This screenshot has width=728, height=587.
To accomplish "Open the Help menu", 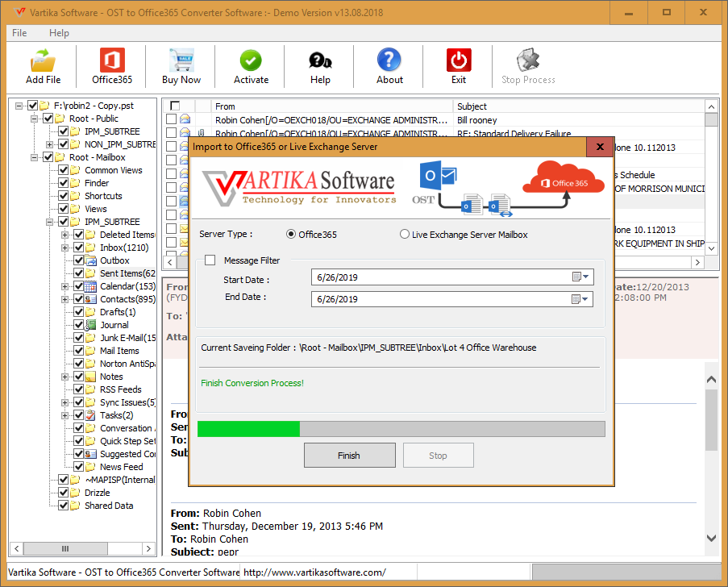I will pos(59,33).
